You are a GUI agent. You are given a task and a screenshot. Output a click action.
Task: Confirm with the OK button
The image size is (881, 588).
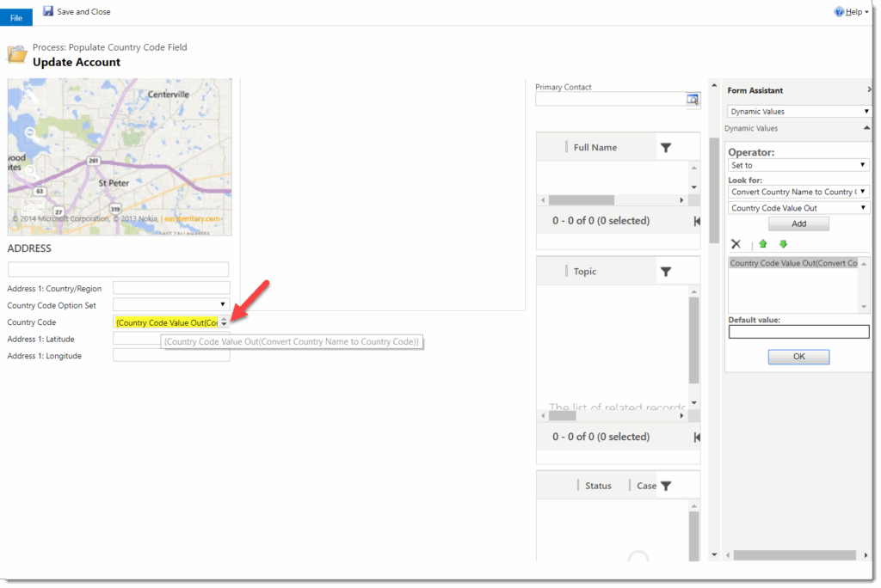click(x=798, y=357)
